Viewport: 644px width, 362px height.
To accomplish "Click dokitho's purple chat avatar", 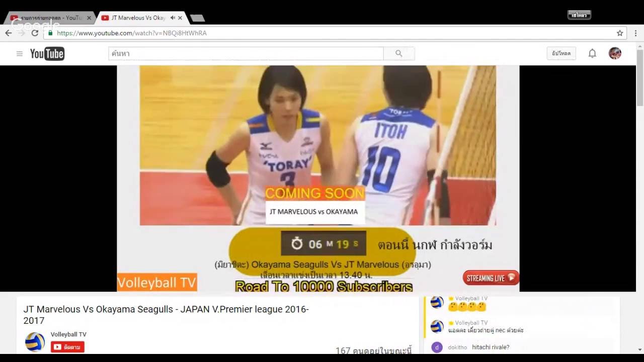I will [437, 347].
